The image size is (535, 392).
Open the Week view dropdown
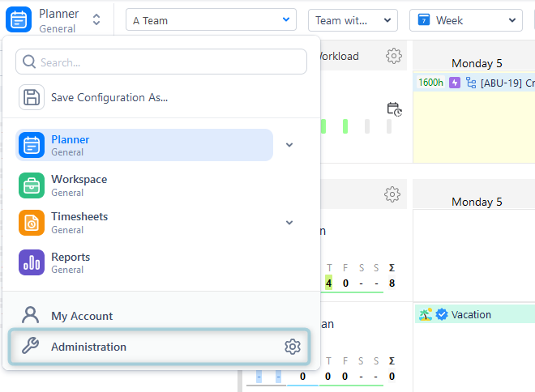pos(466,20)
